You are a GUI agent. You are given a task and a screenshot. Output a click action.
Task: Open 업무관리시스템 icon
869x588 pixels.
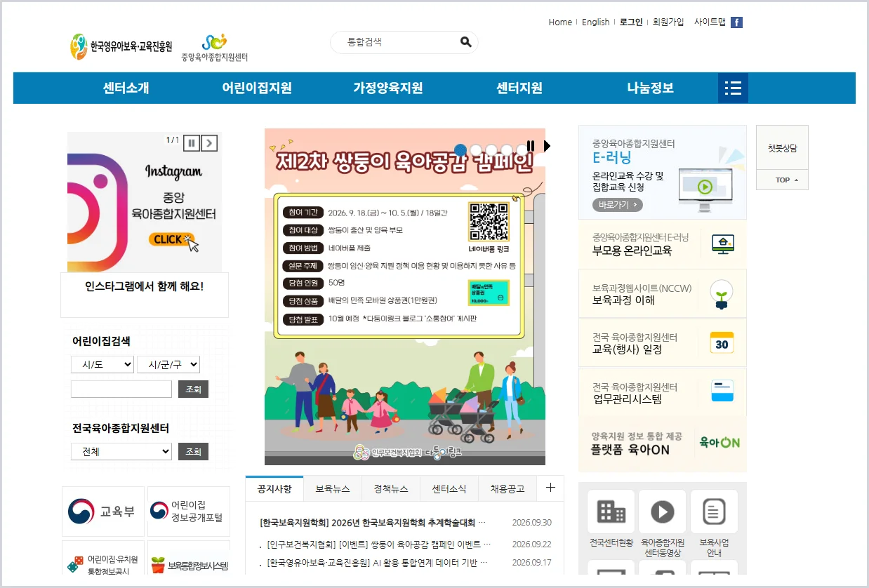pyautogui.click(x=722, y=391)
